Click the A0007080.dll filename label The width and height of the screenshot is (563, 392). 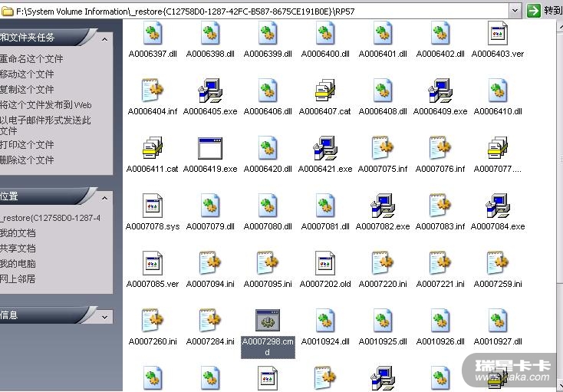coord(268,226)
